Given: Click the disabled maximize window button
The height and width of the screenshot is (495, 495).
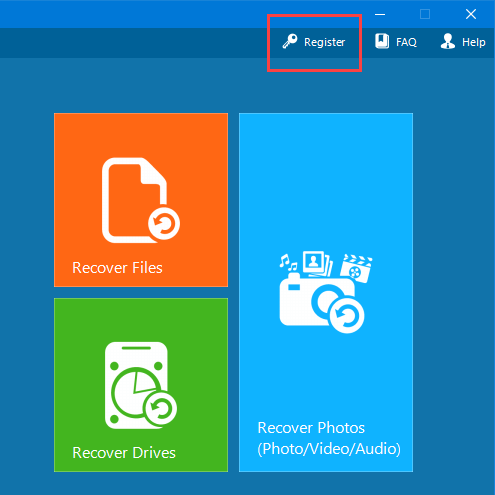Looking at the screenshot, I should click(x=425, y=14).
